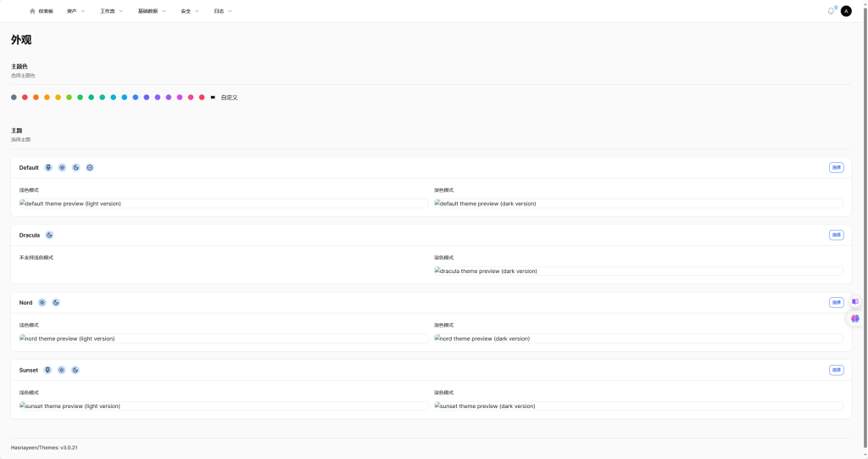Image resolution: width=868 pixels, height=459 pixels.
Task: Open the notifications bell
Action: click(831, 11)
